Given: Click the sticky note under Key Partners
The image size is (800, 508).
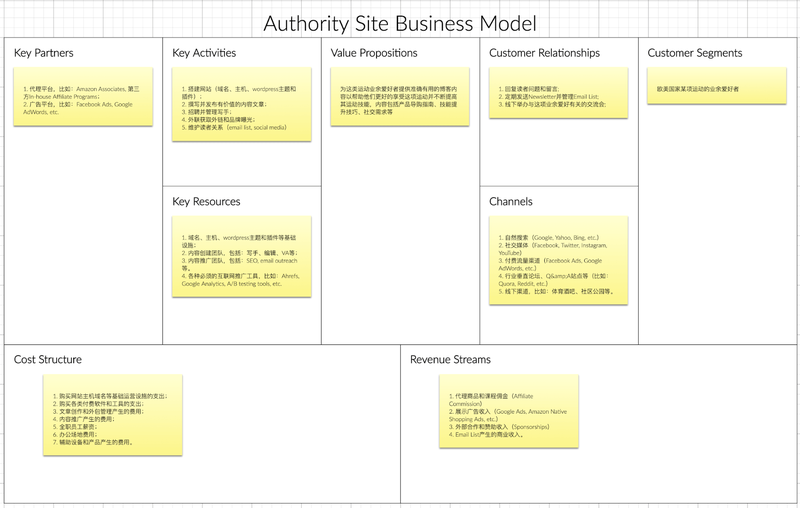Looking at the screenshot, I should (x=83, y=96).
